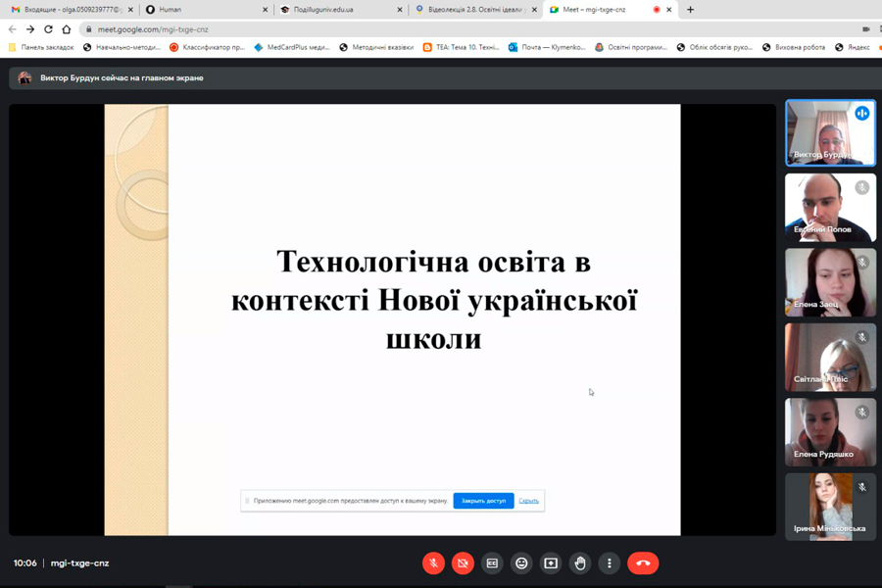This screenshot has width=882, height=588.
Task: Open a new browser tab
Action: pyautogui.click(x=690, y=10)
